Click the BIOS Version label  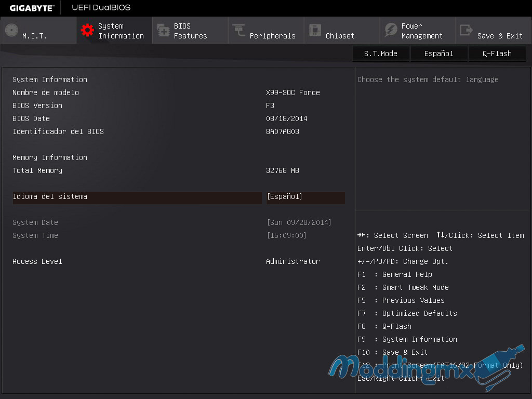tap(37, 105)
